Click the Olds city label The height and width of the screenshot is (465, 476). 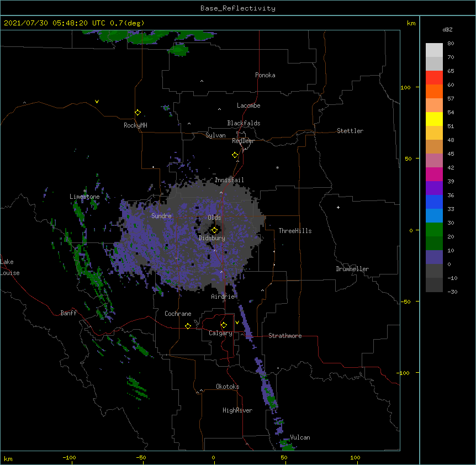tap(214, 218)
